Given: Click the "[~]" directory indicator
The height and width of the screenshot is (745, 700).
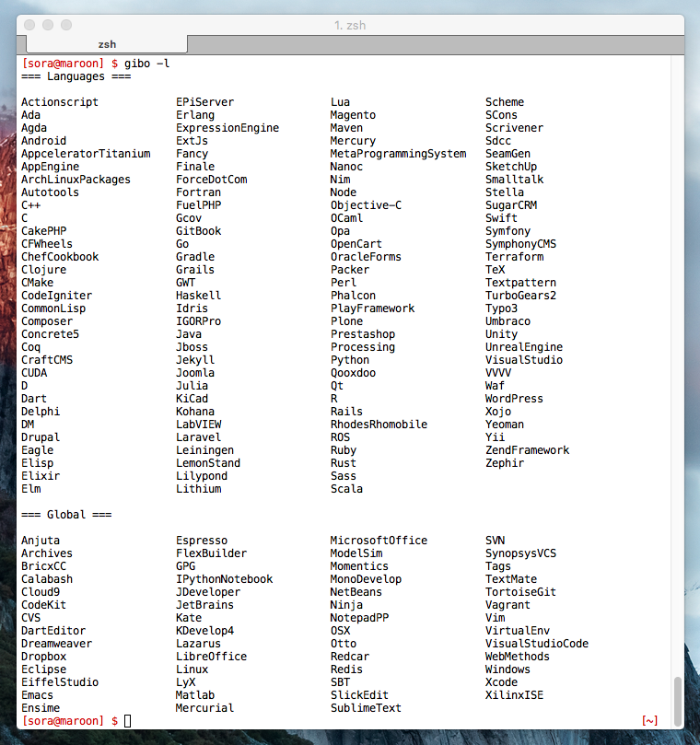Looking at the screenshot, I should (x=649, y=720).
